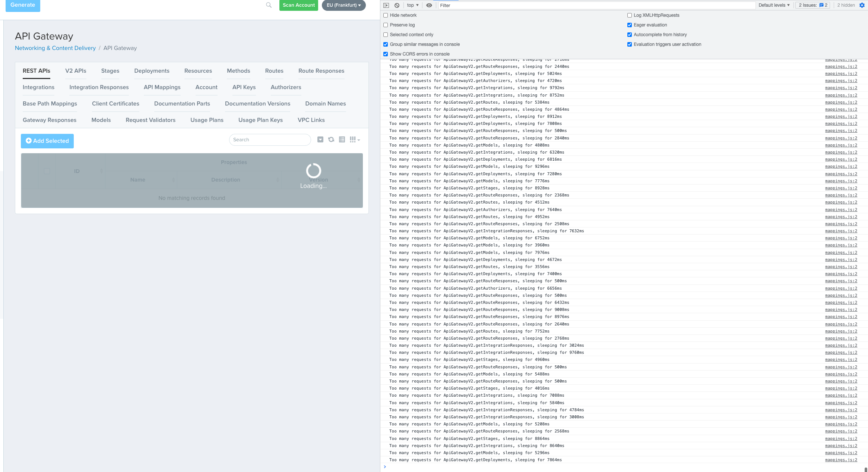The width and height of the screenshot is (868, 472).
Task: Toggle the table card view icon
Action: 342,139
